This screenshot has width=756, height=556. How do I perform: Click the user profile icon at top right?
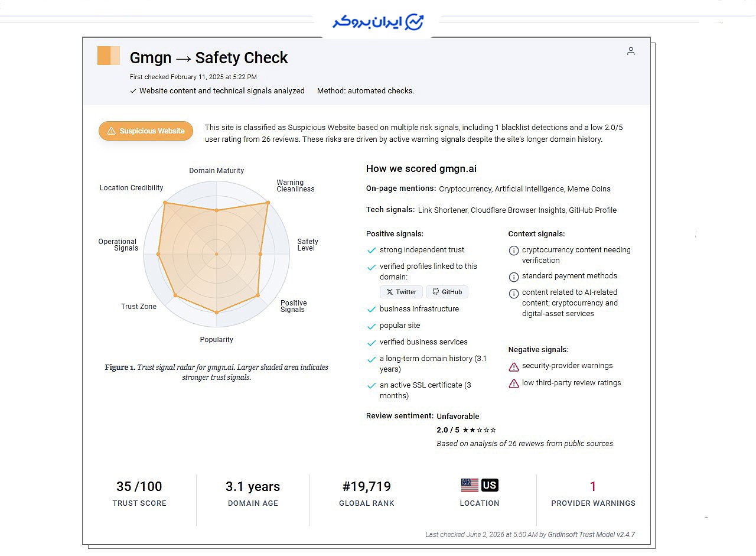631,51
